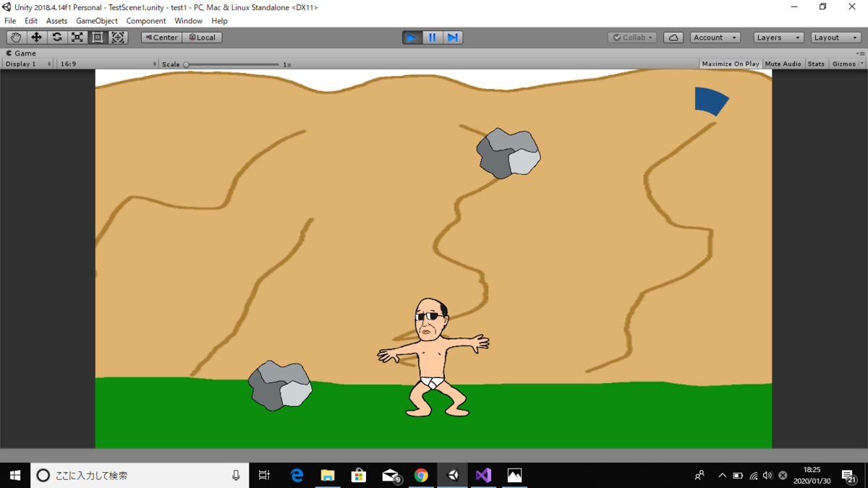
Task: Open the GameObject menu
Action: tap(97, 21)
